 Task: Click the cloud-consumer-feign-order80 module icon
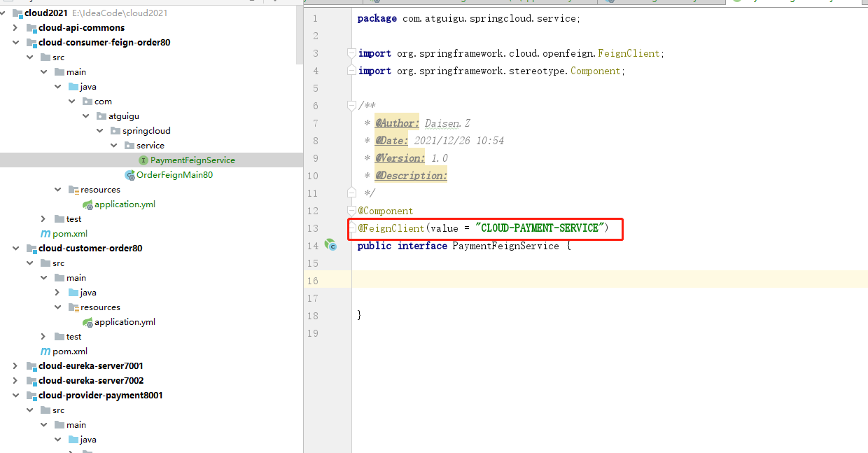click(31, 43)
